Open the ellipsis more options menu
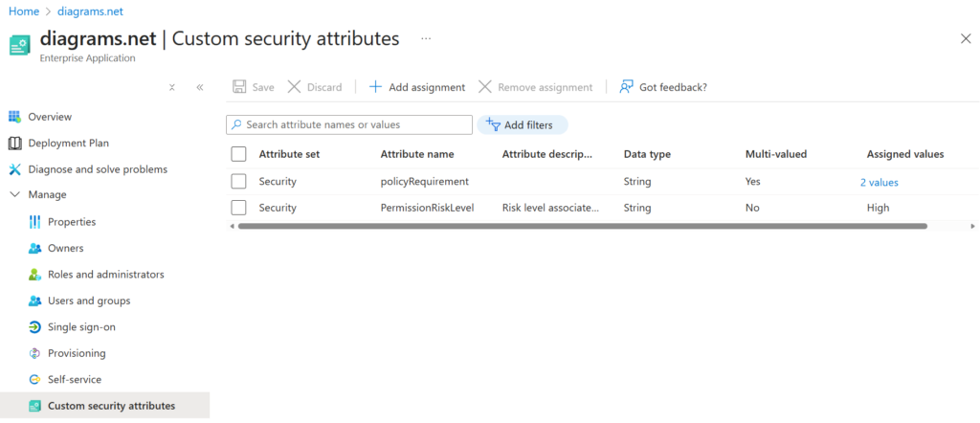The image size is (980, 423). (426, 38)
